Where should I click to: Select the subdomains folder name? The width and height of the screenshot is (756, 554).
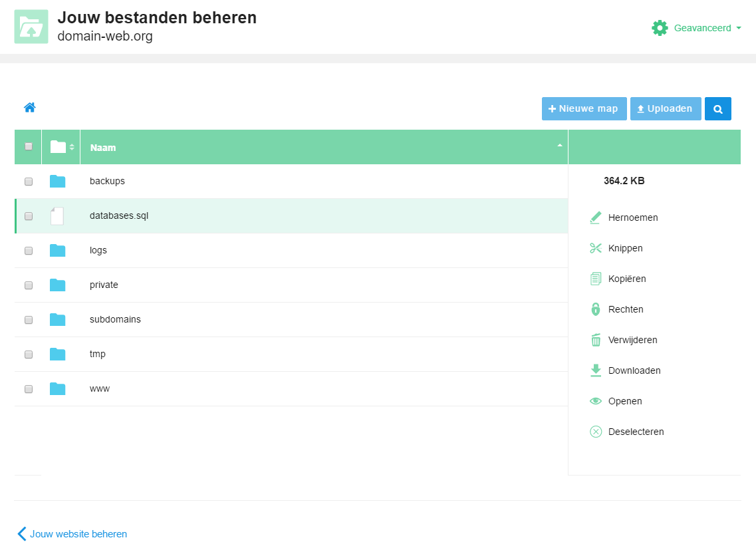coord(115,319)
